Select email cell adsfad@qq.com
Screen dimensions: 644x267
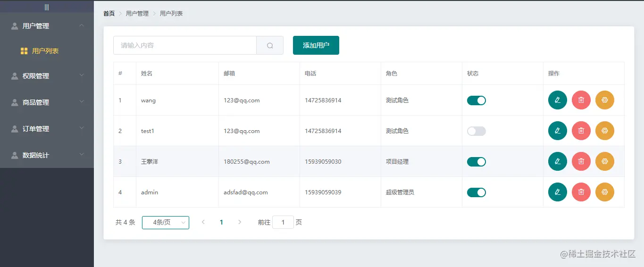coord(246,192)
